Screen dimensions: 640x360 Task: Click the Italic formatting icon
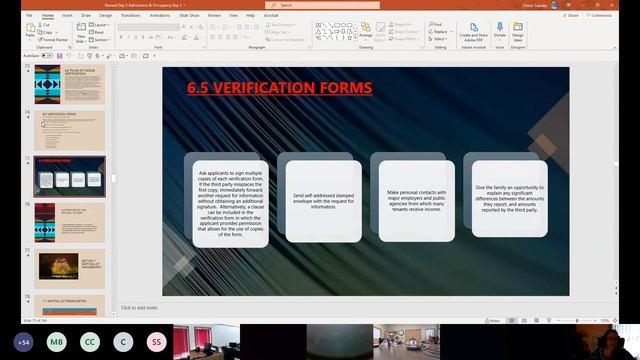tap(128, 38)
